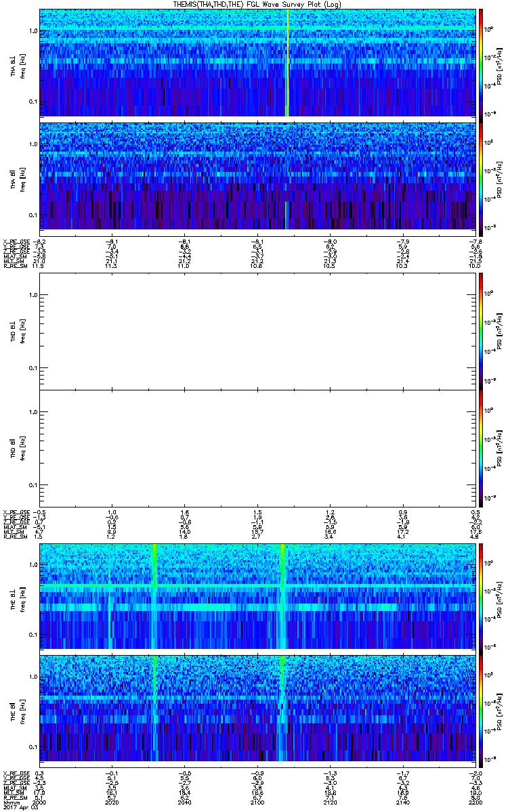The width and height of the screenshot is (508, 812).
Task: Click the 2140 time tick label
Action: click(403, 803)
